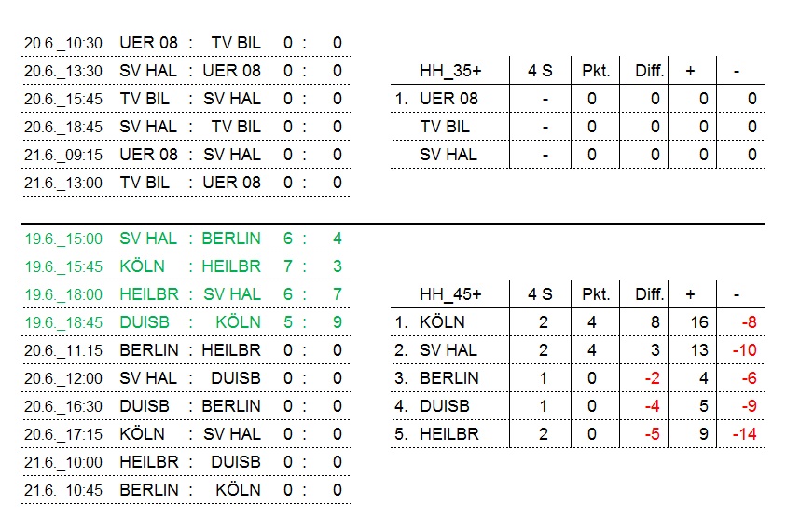This screenshot has height=532, width=786.
Task: Click the HH_35+ table header cell
Action: (x=450, y=71)
